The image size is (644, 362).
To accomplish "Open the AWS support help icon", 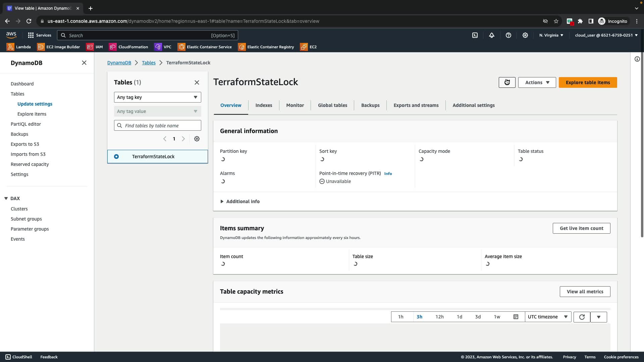I will (x=508, y=35).
